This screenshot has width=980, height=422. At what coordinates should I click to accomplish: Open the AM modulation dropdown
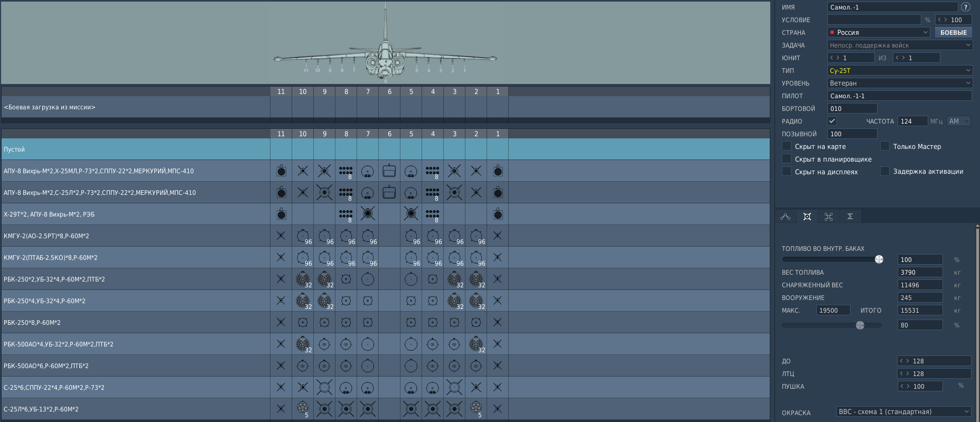[x=959, y=121]
